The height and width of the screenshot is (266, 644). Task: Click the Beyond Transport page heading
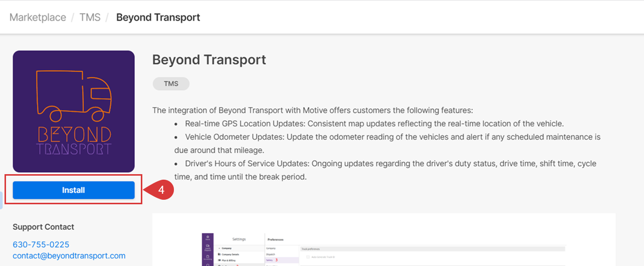[x=209, y=60]
